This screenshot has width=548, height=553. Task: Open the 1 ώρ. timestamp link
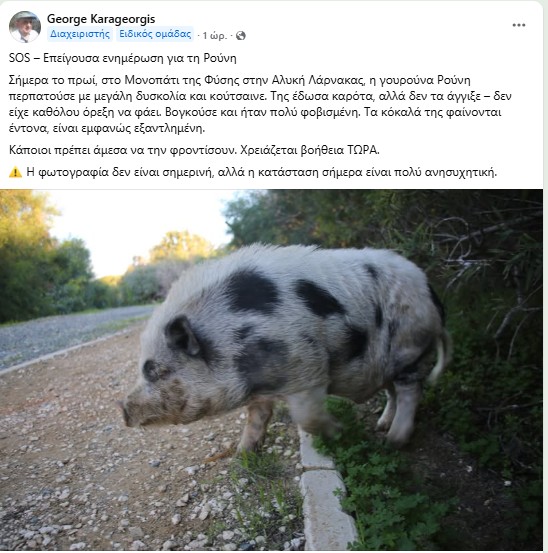pyautogui.click(x=214, y=36)
